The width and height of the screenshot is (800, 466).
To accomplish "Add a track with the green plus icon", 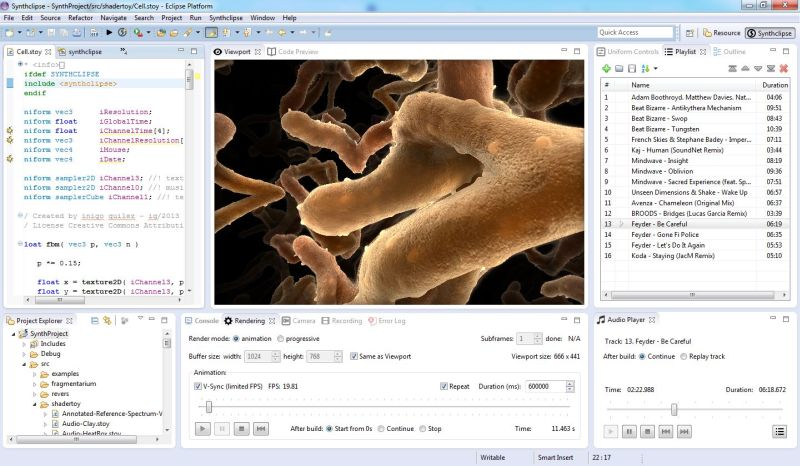I will 607,68.
